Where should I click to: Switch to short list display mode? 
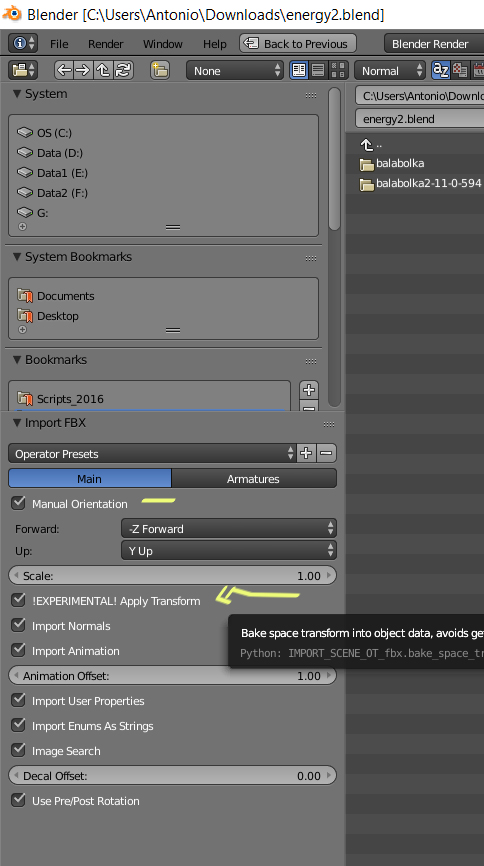299,70
